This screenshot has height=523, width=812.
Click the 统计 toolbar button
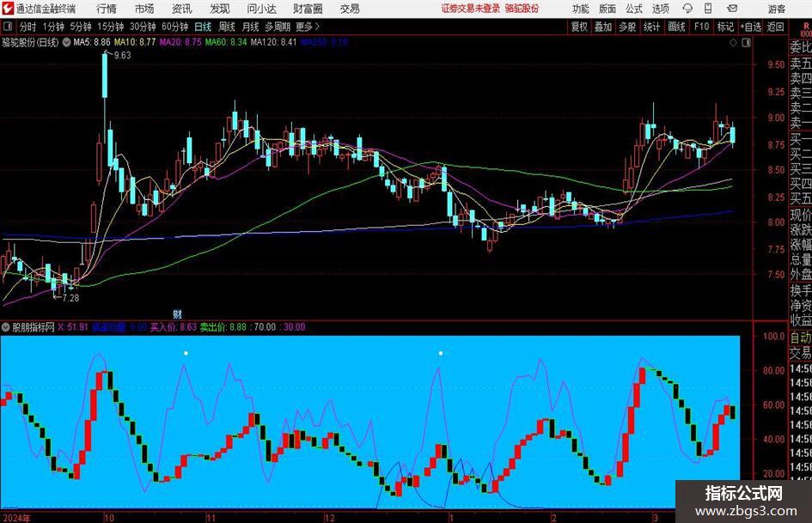pyautogui.click(x=651, y=27)
